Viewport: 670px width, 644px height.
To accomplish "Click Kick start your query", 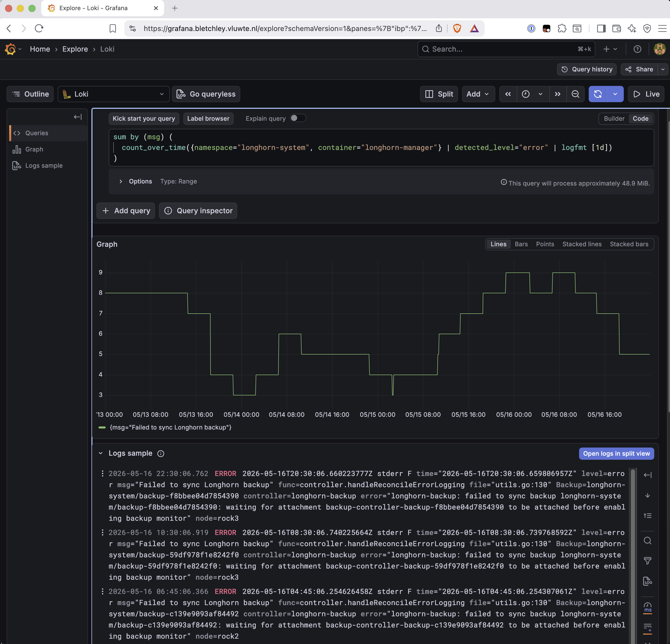I will [x=143, y=119].
